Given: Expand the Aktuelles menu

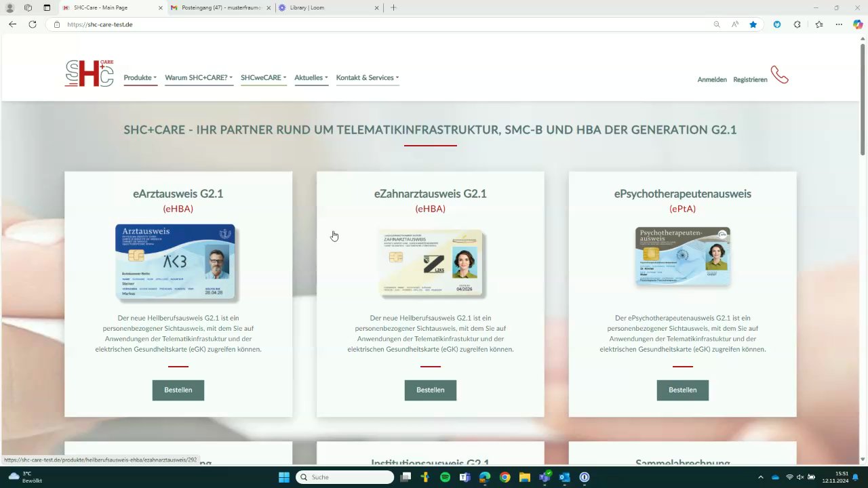Looking at the screenshot, I should tap(311, 78).
